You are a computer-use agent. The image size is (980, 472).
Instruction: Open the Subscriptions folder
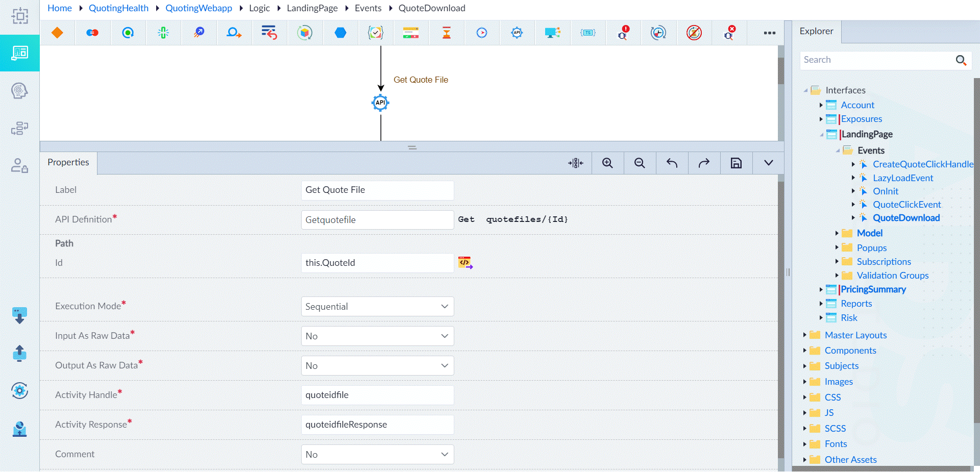click(x=884, y=262)
